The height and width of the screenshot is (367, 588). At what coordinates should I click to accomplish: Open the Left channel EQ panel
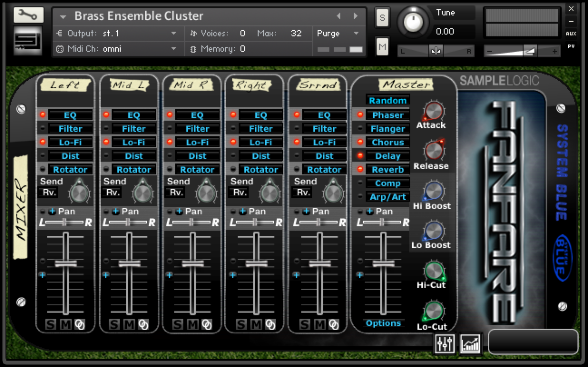70,115
